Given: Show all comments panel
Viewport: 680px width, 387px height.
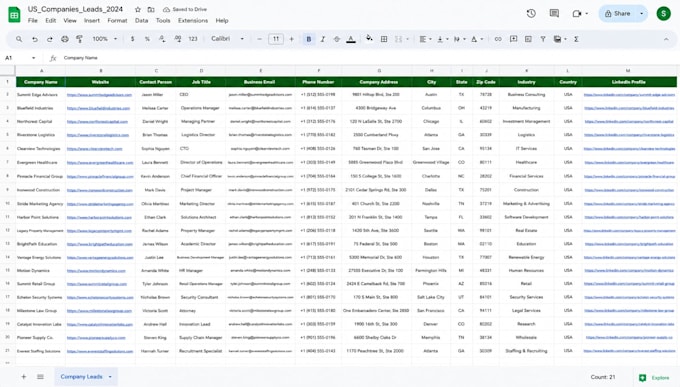Looking at the screenshot, I should click(554, 13).
